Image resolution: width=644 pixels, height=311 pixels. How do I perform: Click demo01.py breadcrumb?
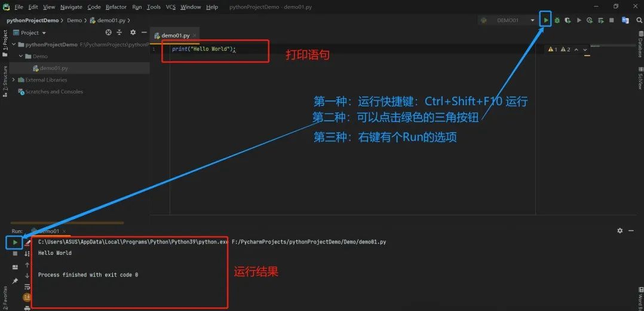(109, 20)
